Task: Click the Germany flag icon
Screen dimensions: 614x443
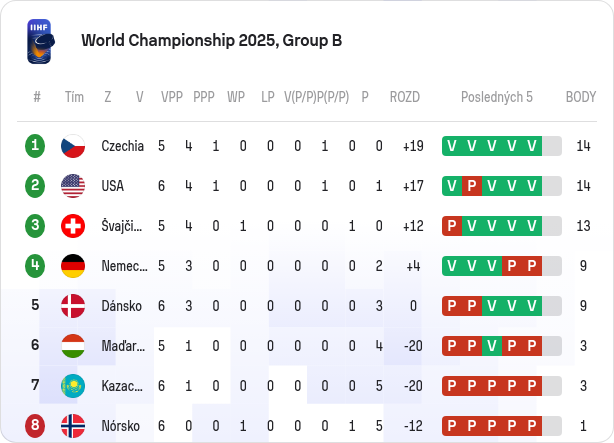Action: tap(73, 266)
